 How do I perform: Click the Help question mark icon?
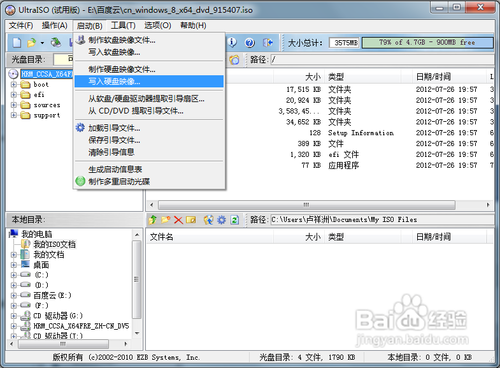[250, 42]
